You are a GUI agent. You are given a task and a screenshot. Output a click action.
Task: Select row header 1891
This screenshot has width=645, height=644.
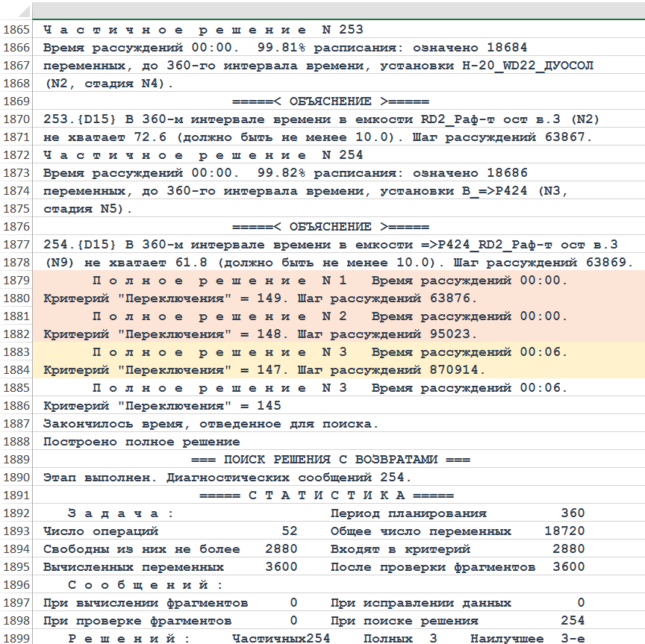[16, 495]
